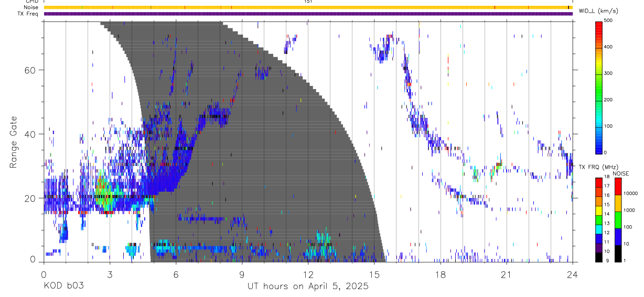Select the 11 MHz tick label
This screenshot has height=297, width=644.
coord(607,242)
